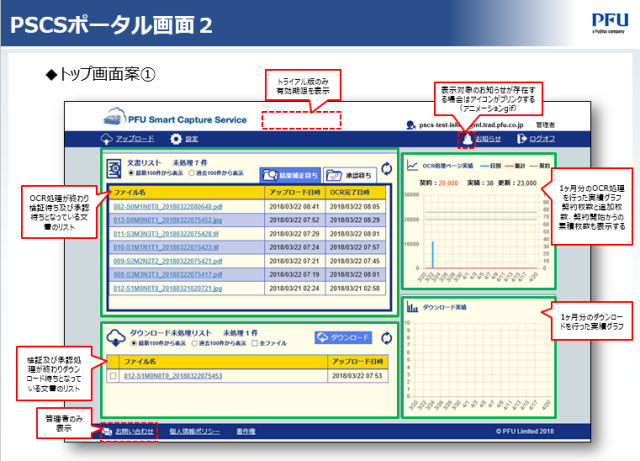Viewport: 640px width, 461px height.
Task: Click the OCR完了日時 column header
Action: point(355,192)
